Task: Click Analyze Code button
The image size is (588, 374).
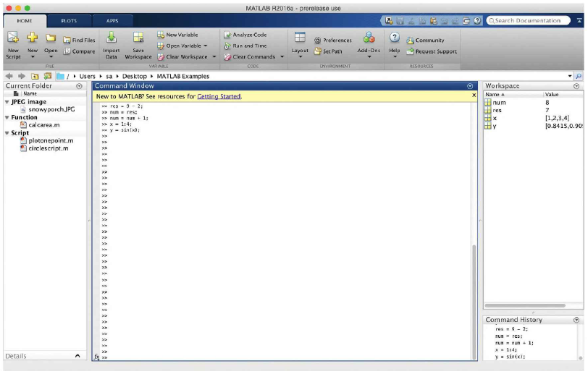Action: coord(245,35)
